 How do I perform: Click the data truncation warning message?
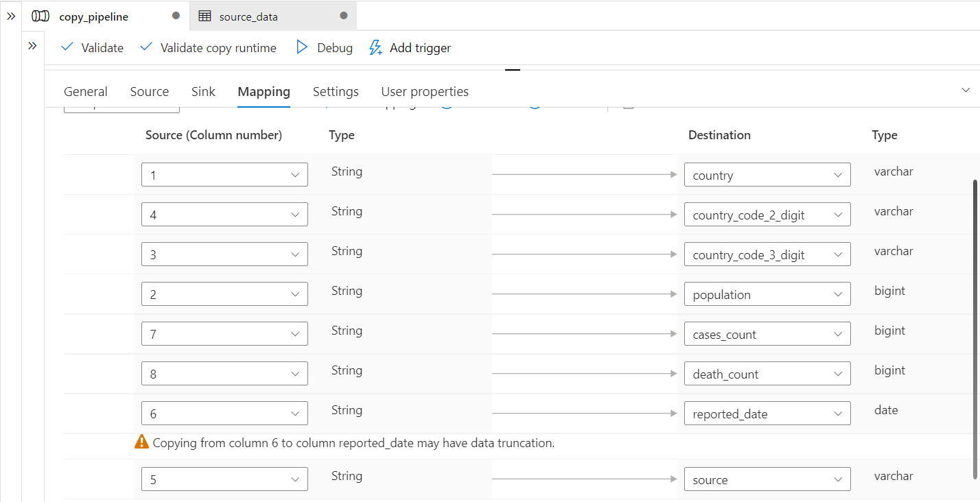click(353, 443)
